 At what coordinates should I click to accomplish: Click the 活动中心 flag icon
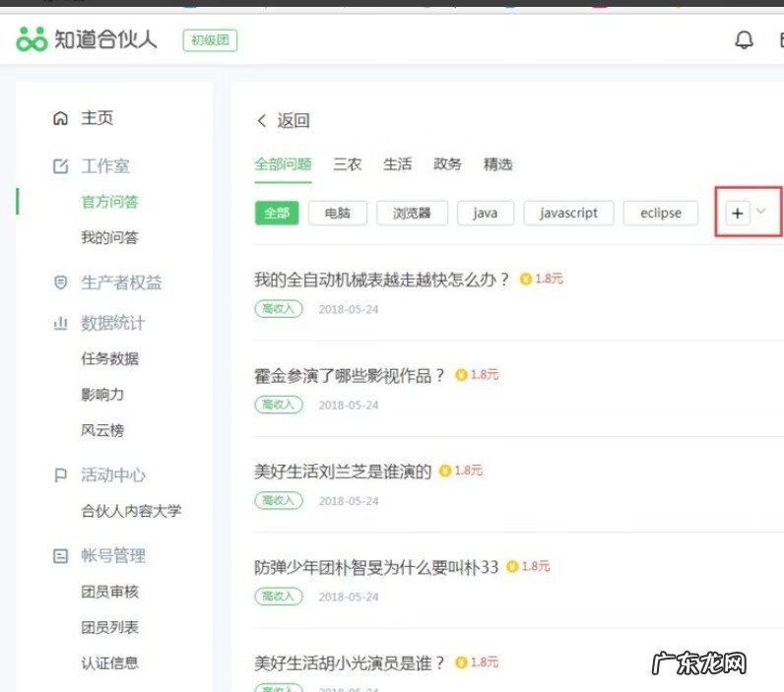(x=60, y=474)
